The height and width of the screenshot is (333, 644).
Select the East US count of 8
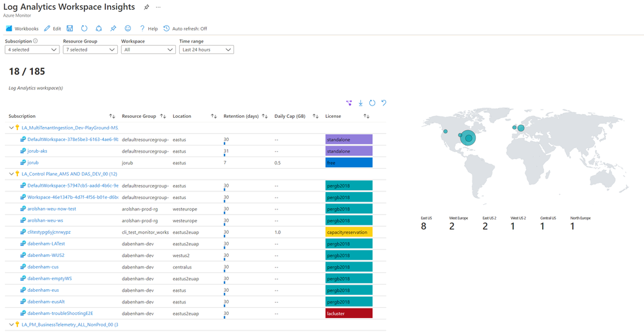point(424,226)
